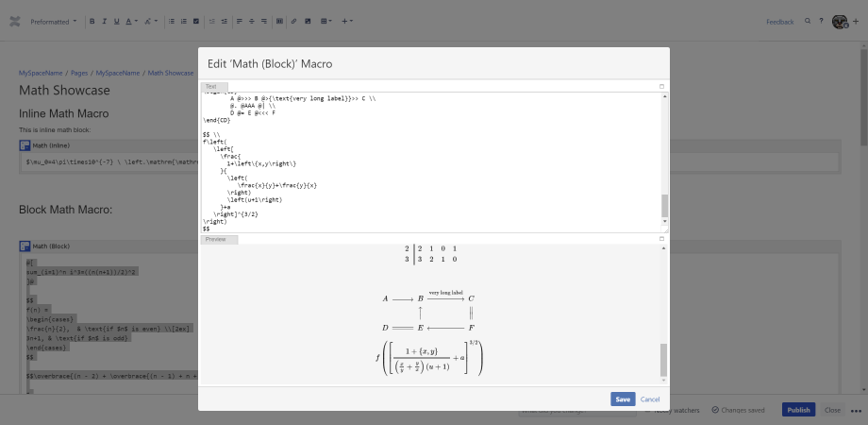Click the Text panel tab in dialog
The height and width of the screenshot is (425, 868).
pos(213,87)
